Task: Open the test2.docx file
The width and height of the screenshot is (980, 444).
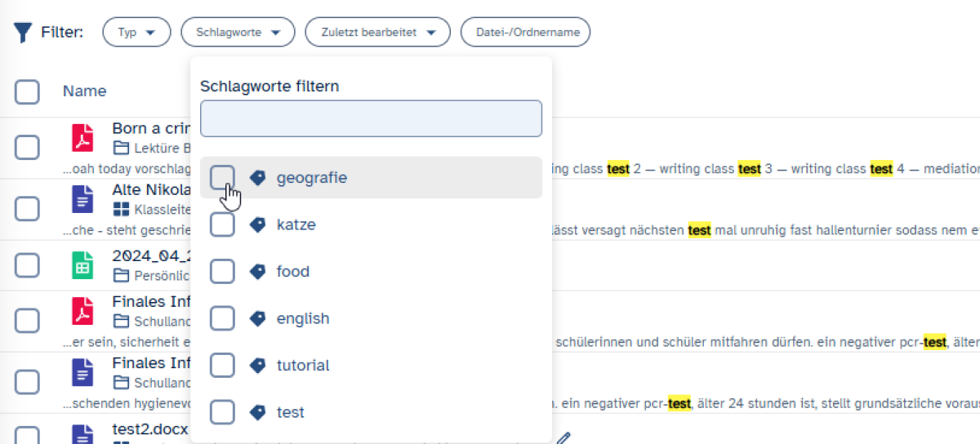Action: (x=150, y=429)
